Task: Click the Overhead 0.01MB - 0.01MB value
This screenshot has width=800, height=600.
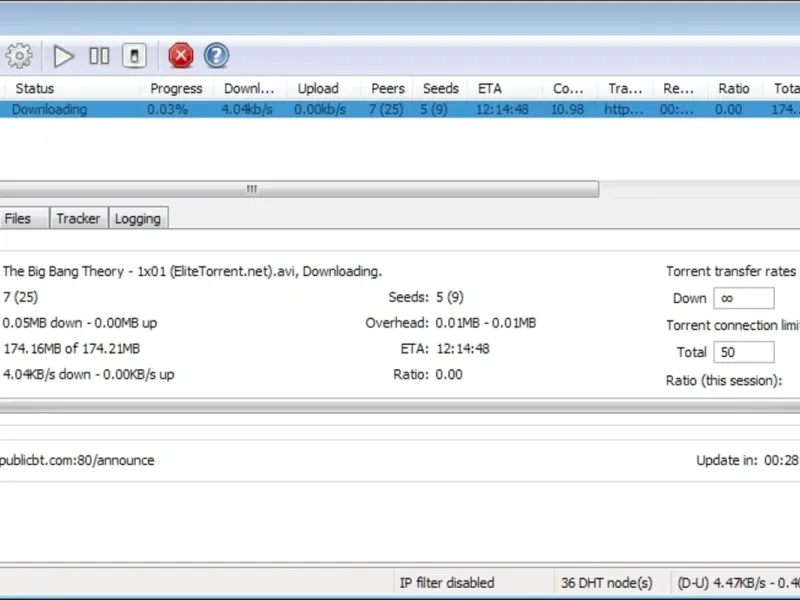Action: coord(485,323)
